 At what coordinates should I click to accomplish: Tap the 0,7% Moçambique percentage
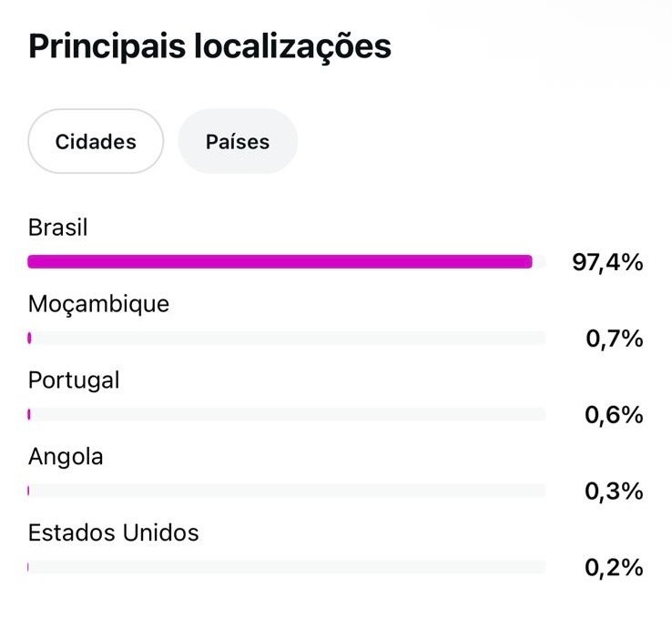614,339
